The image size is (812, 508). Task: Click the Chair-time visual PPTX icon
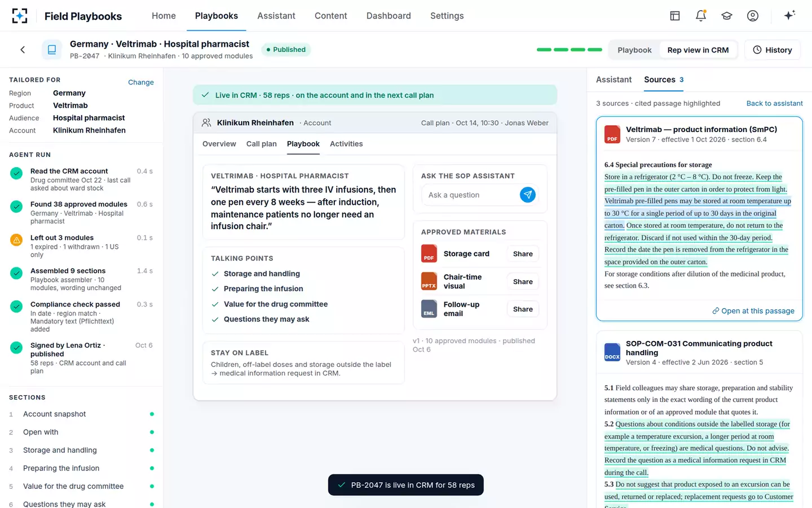pos(429,281)
